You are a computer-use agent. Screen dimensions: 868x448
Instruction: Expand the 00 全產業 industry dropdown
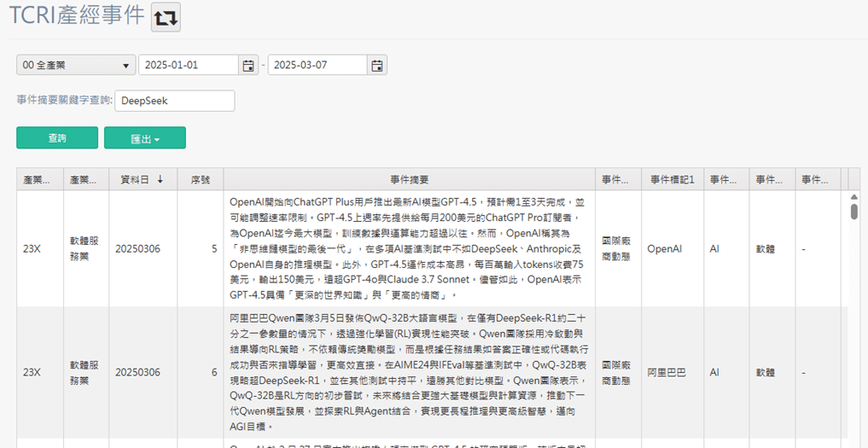(76, 66)
